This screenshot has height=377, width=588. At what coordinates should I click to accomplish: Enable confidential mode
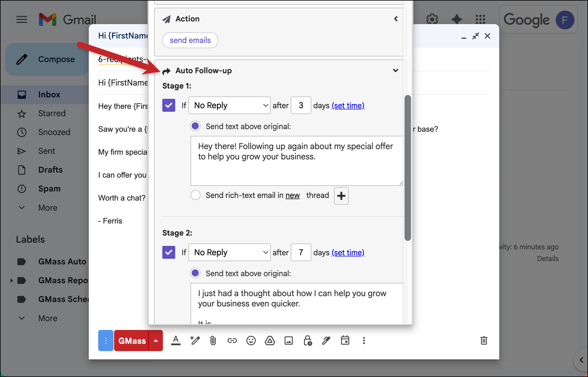click(307, 341)
